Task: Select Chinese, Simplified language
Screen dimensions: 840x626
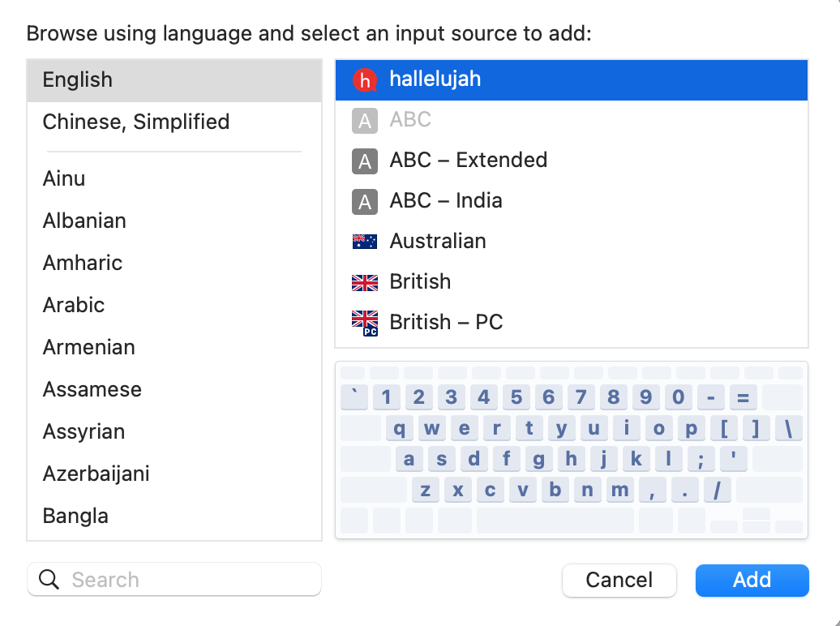Action: pyautogui.click(x=174, y=122)
